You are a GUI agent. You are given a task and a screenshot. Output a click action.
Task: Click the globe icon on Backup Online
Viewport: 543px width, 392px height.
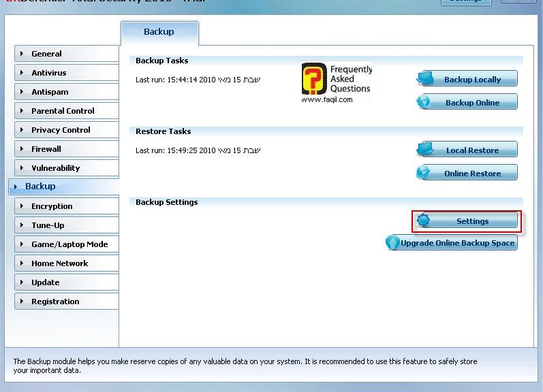point(424,101)
